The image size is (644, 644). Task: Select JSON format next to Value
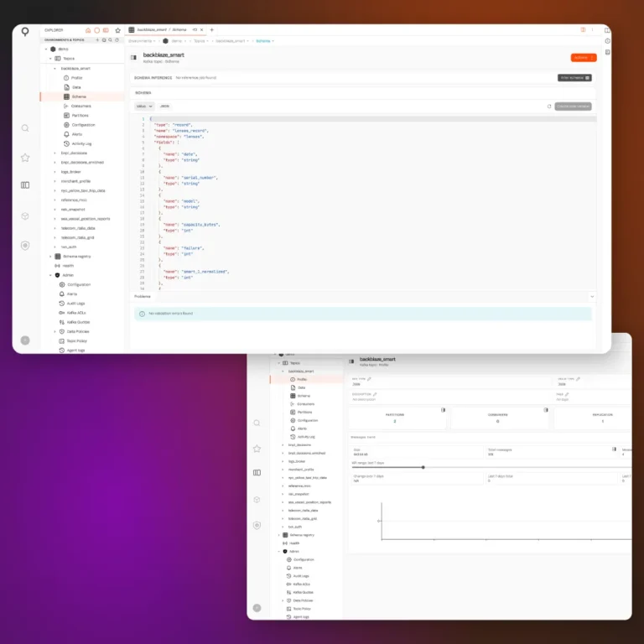pyautogui.click(x=164, y=106)
